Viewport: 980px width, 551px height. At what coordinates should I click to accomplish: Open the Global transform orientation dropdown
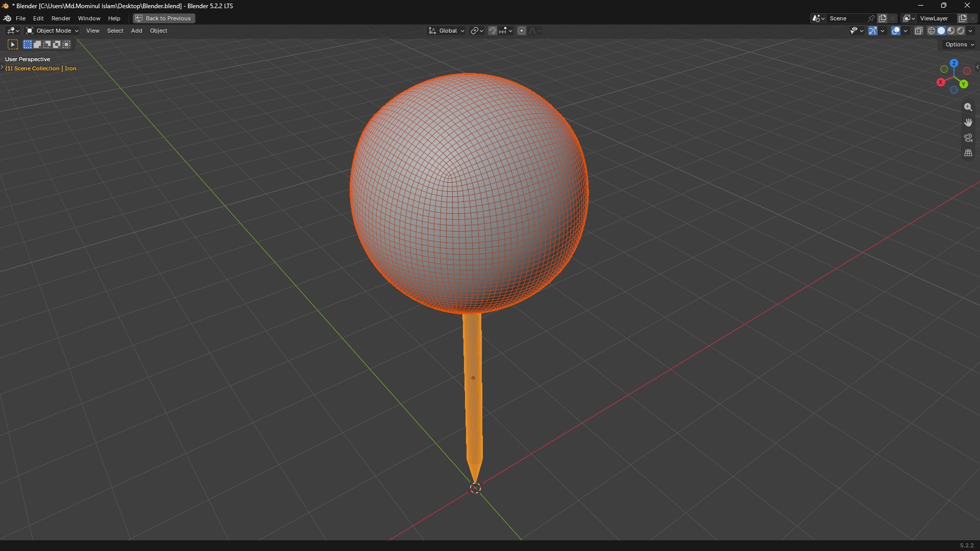(446, 31)
